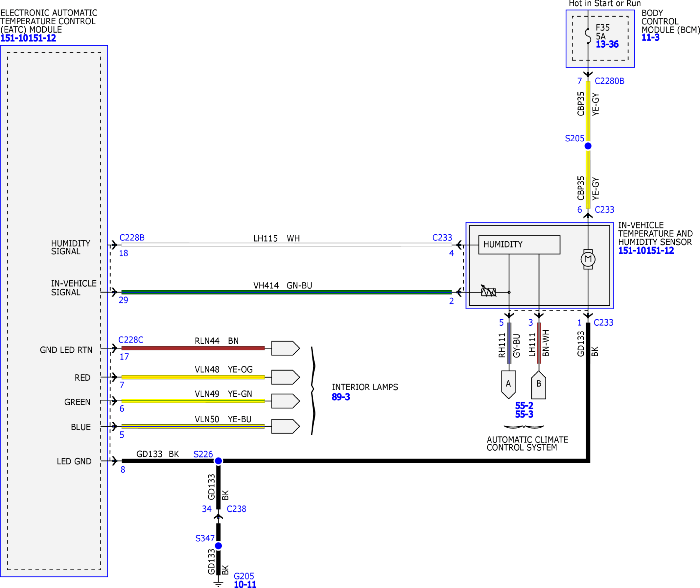
Task: Open the BCM page reference 11-3
Action: (650, 37)
